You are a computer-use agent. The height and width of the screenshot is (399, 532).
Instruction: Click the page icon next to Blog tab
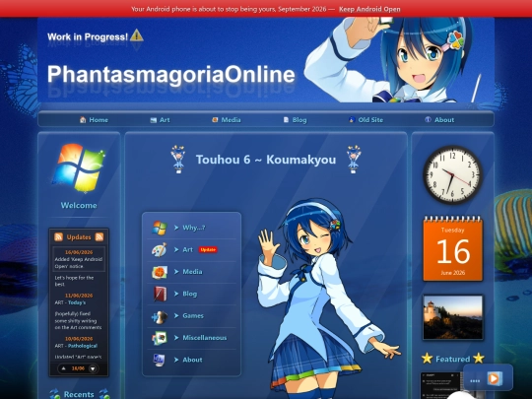[x=286, y=120]
